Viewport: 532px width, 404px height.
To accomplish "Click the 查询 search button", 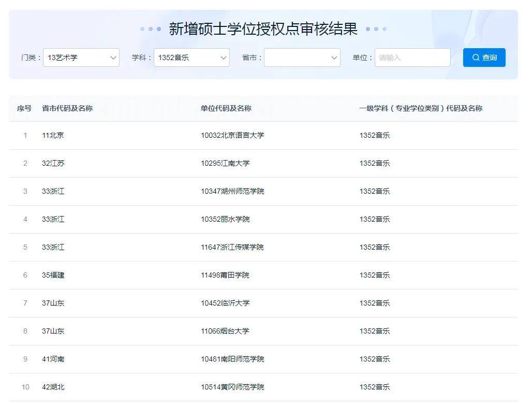I will point(484,57).
